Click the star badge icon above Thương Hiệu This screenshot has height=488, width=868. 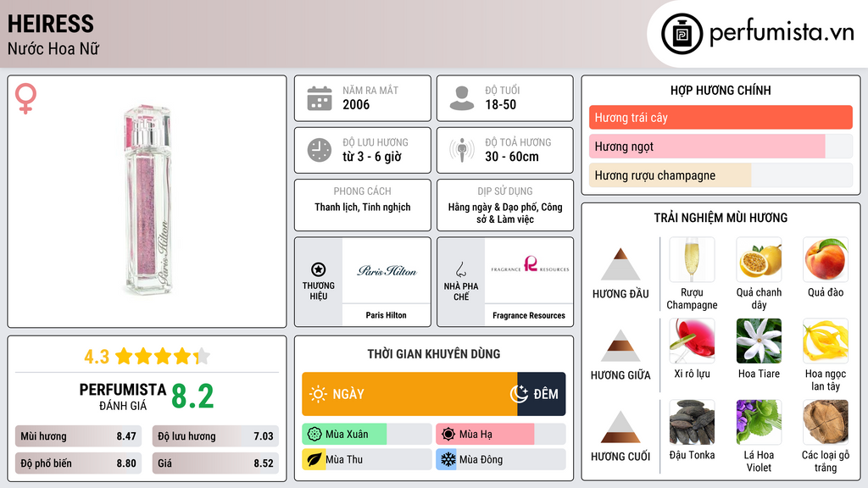pos(319,269)
